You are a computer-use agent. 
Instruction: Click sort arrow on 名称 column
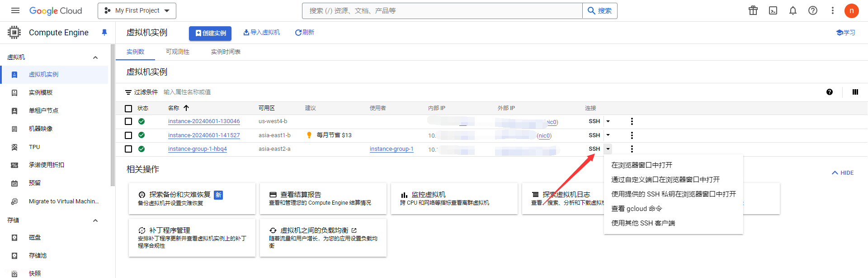point(186,108)
